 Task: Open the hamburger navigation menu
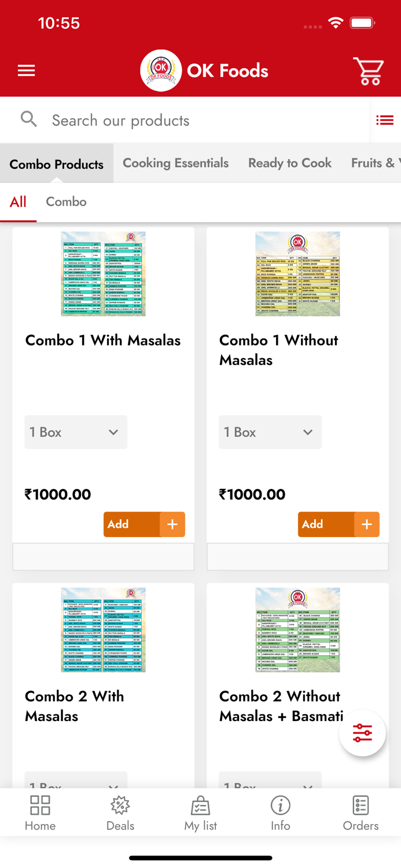tap(26, 71)
